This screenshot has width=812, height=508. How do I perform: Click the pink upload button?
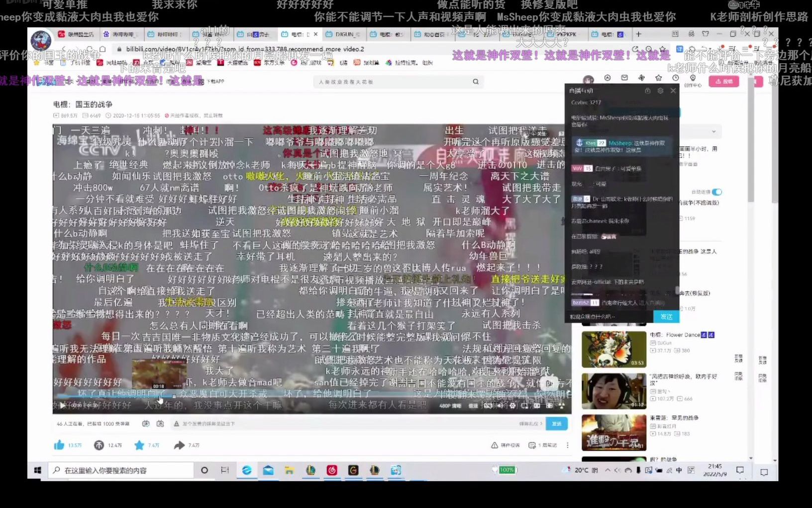[x=724, y=81]
